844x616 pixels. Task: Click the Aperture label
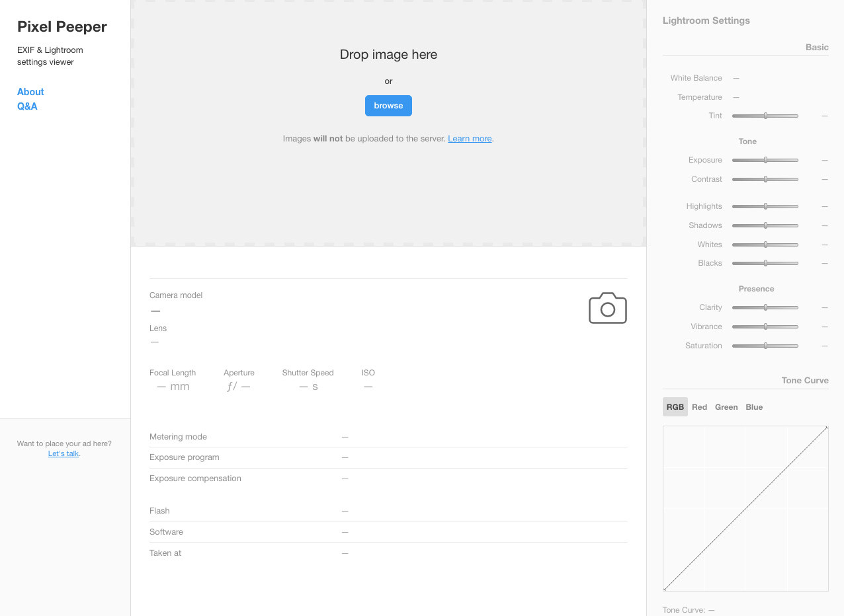point(239,373)
